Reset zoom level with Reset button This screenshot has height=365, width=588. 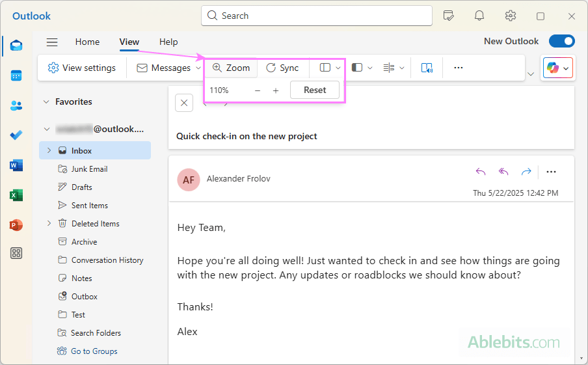pyautogui.click(x=315, y=90)
